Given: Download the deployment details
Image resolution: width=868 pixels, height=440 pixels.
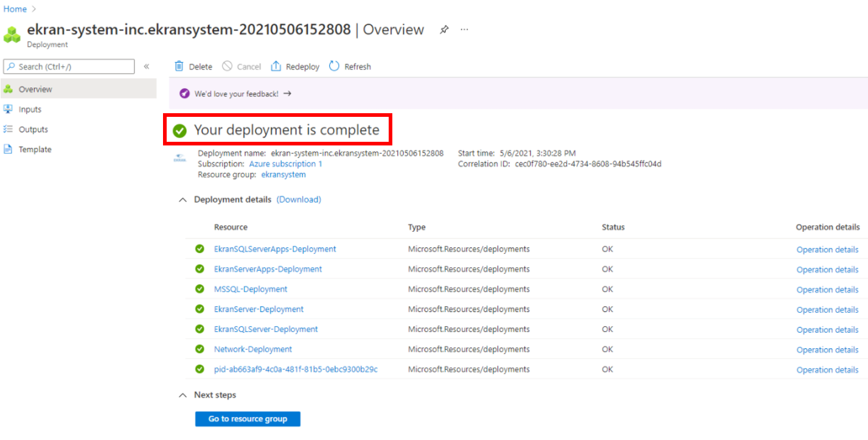Looking at the screenshot, I should (299, 200).
